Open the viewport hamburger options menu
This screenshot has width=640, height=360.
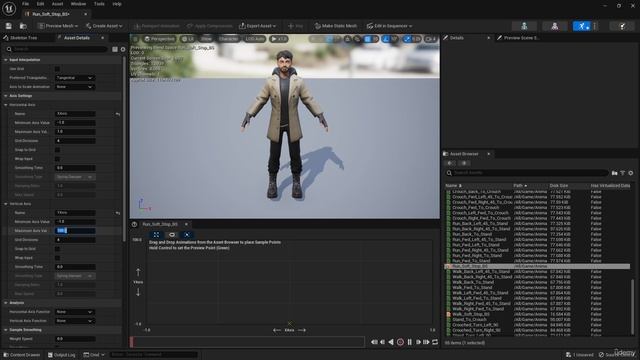coord(136,39)
